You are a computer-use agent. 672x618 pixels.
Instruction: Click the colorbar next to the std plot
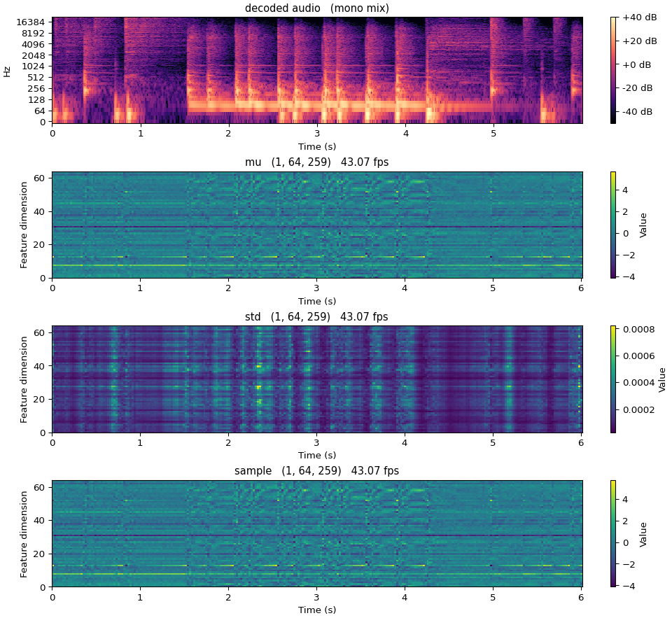click(613, 379)
